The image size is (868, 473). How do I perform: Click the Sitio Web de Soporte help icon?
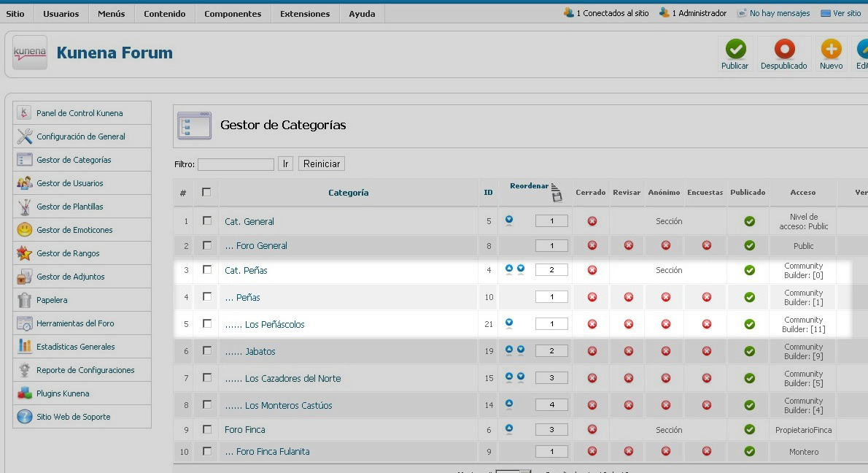tap(24, 417)
